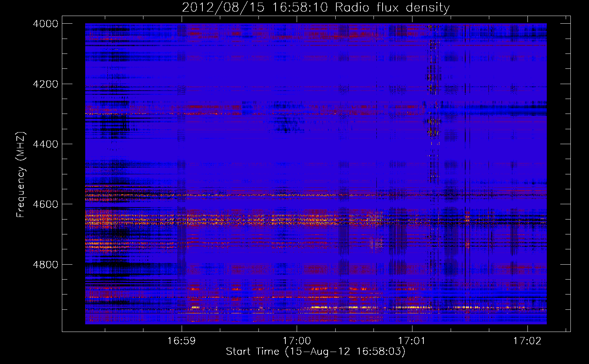Click the 17:02 time tick label
The width and height of the screenshot is (589, 364).
point(527,341)
